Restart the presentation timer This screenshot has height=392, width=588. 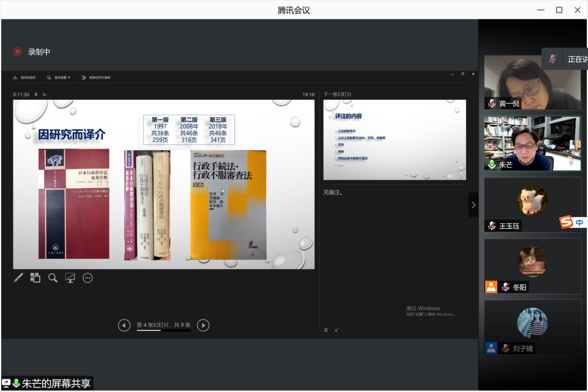click(44, 94)
